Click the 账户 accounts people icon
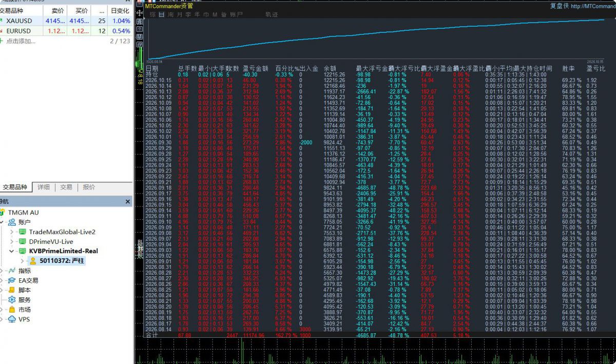616x364 pixels. [12, 222]
